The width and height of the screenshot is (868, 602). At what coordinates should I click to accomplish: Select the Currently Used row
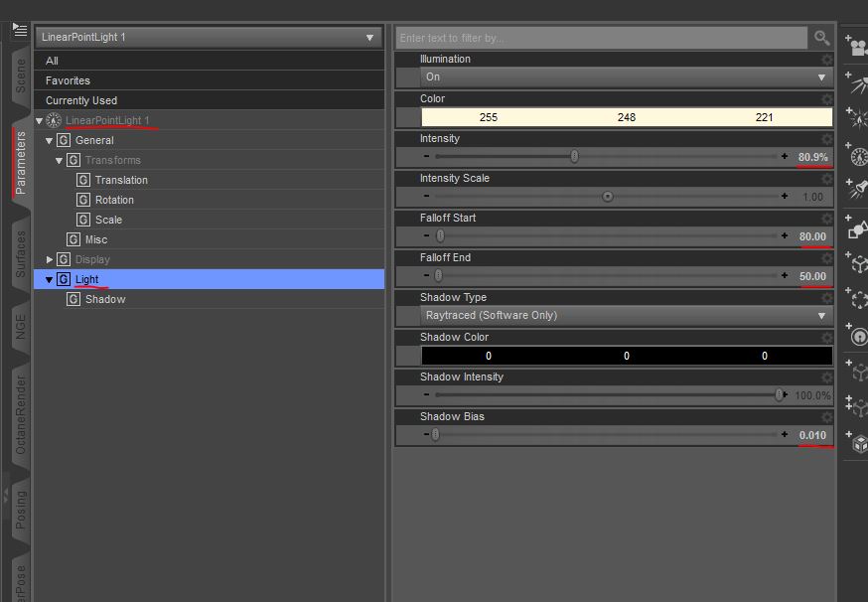(x=210, y=100)
